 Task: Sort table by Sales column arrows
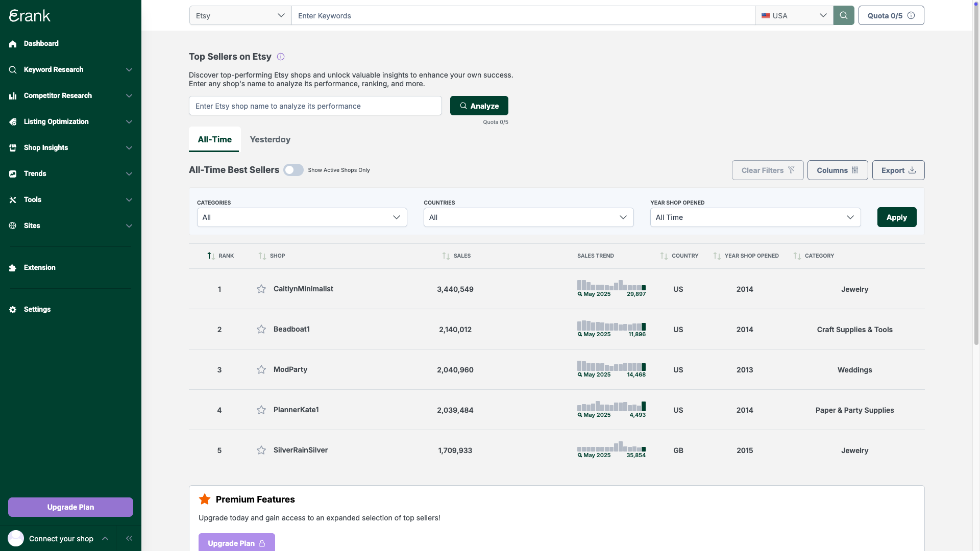tap(446, 256)
